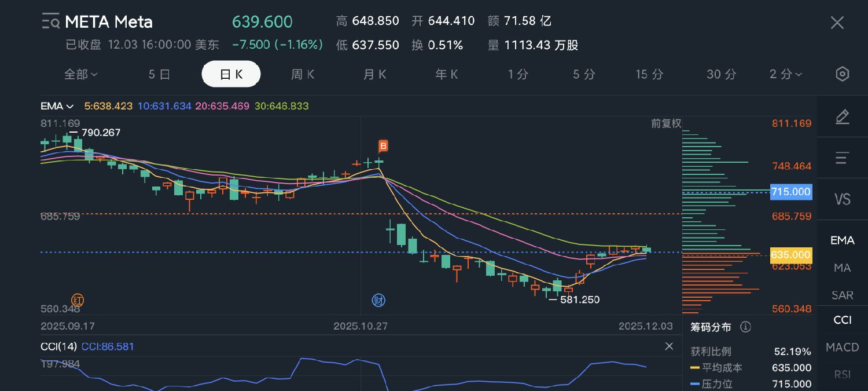Click the 前复权 adjustment button

click(x=665, y=123)
